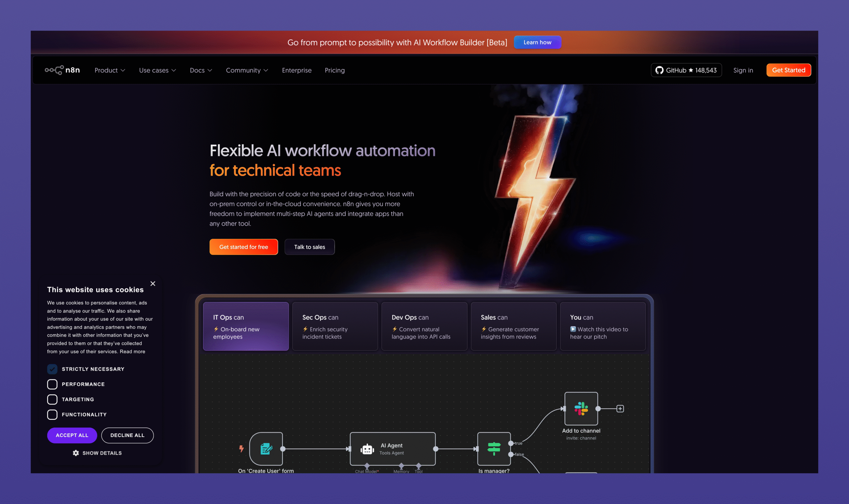Click the video play icon in 'You can' card

tap(573, 329)
